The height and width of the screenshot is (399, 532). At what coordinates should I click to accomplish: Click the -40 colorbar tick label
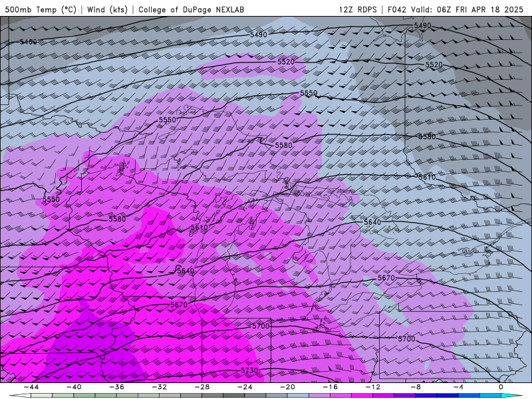pos(74,387)
